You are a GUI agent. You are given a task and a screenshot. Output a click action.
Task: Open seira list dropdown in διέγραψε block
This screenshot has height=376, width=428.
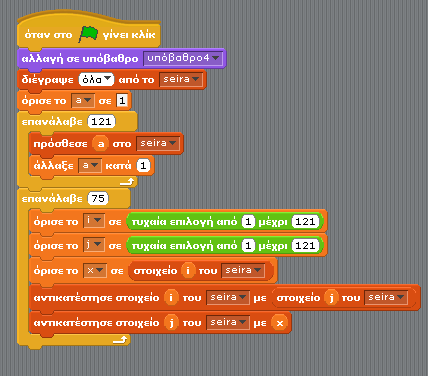181,80
